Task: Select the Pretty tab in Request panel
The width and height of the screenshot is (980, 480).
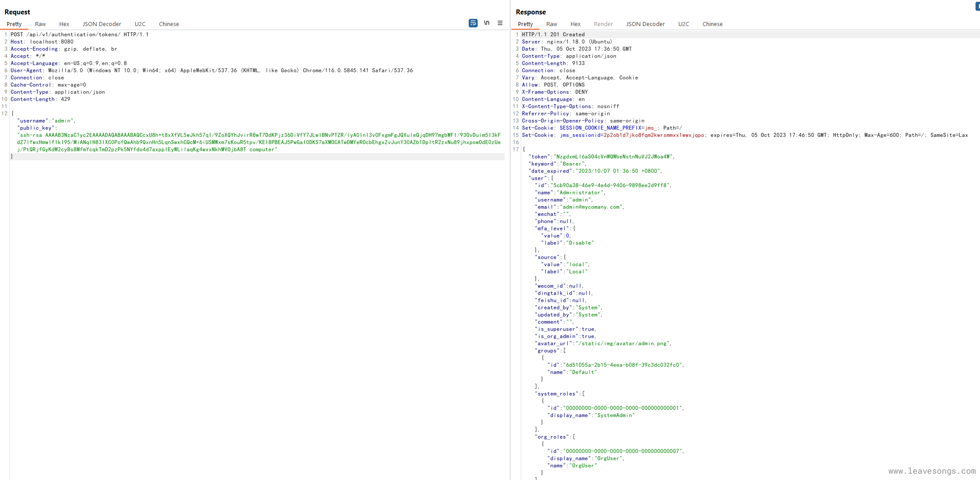Action: 14,24
